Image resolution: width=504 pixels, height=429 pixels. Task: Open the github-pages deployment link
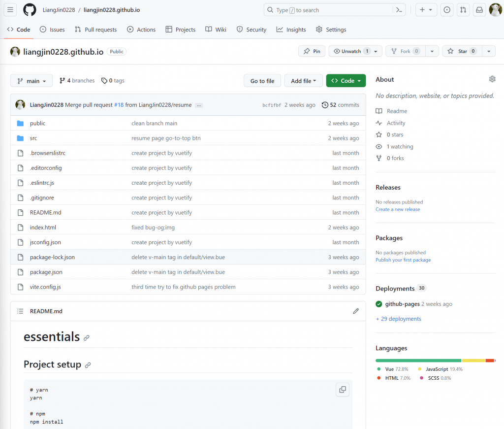pos(403,304)
